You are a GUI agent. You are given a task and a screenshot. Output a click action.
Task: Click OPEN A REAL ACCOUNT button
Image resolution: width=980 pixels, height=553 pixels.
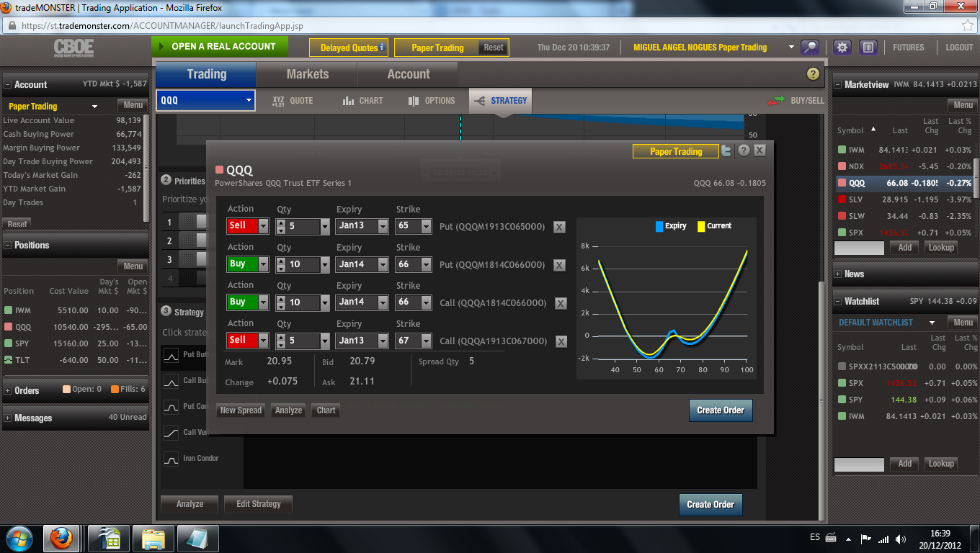coord(220,47)
